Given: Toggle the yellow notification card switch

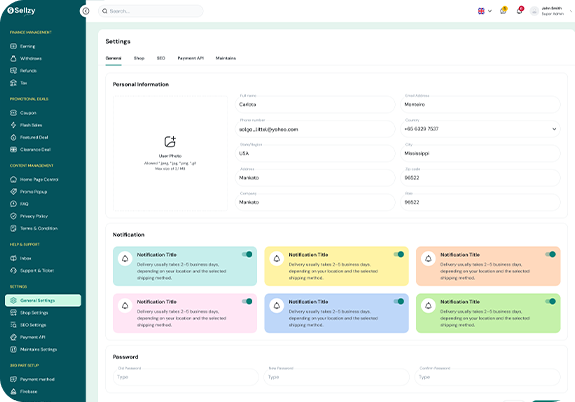Looking at the screenshot, I should pyautogui.click(x=399, y=254).
